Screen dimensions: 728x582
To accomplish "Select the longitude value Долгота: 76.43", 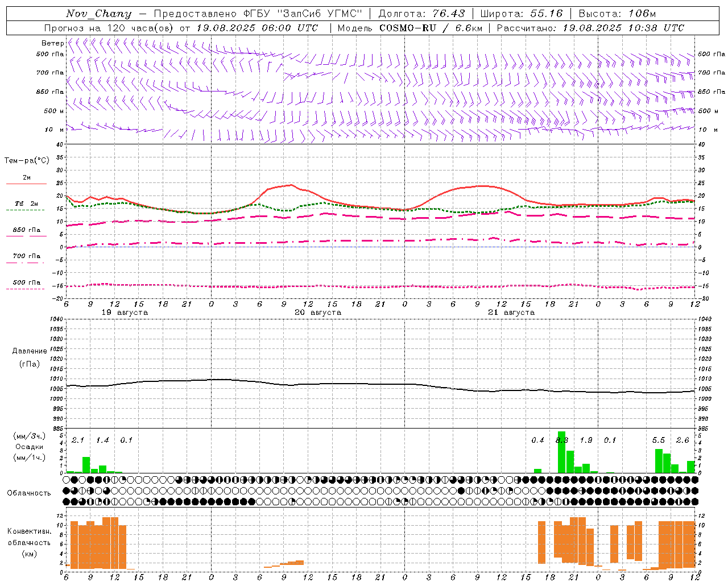I will click(421, 14).
